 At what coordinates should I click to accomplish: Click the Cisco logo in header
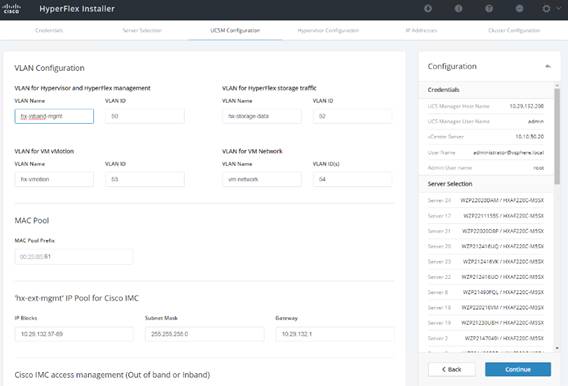11,8
